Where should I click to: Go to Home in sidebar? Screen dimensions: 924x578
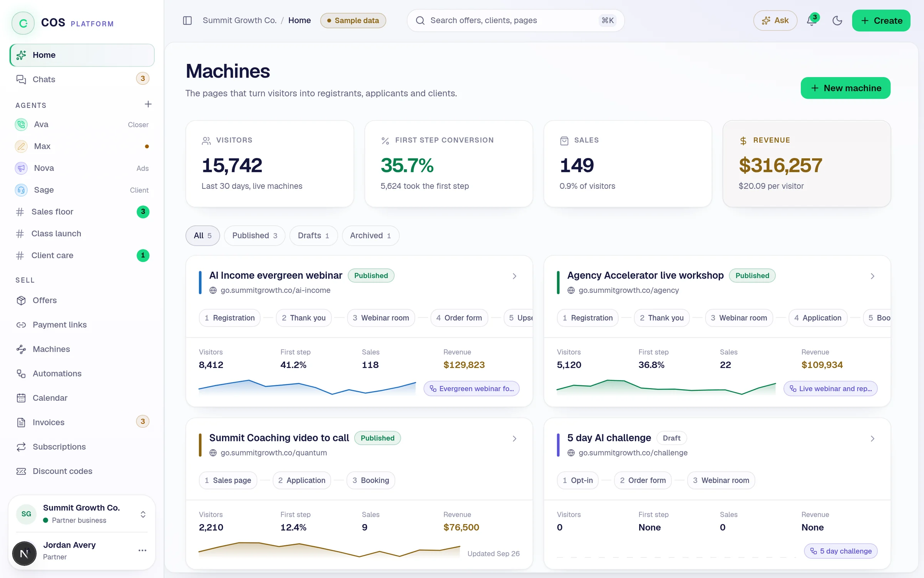82,55
